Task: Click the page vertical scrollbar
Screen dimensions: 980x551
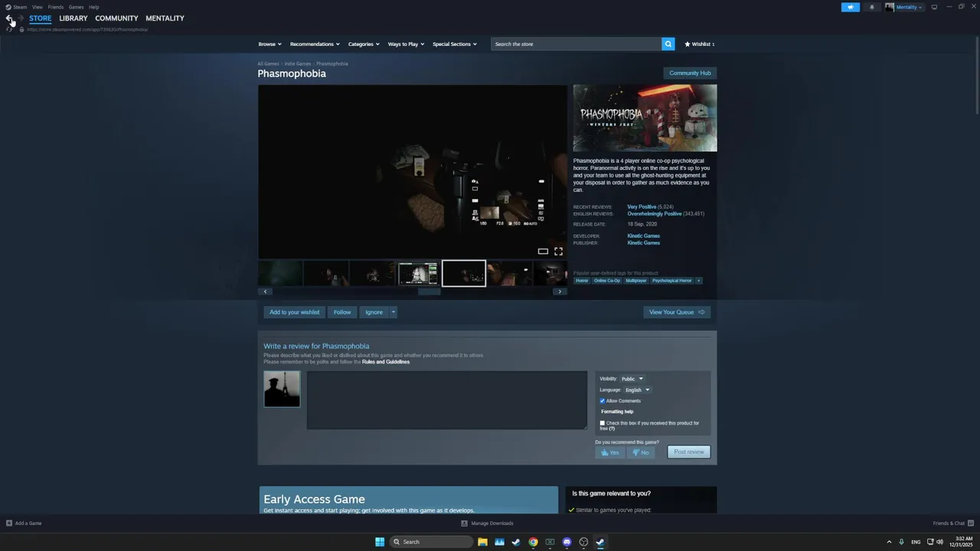Action: 976,77
